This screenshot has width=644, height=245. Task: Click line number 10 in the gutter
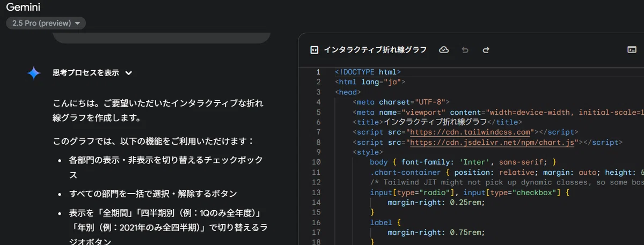(316, 162)
